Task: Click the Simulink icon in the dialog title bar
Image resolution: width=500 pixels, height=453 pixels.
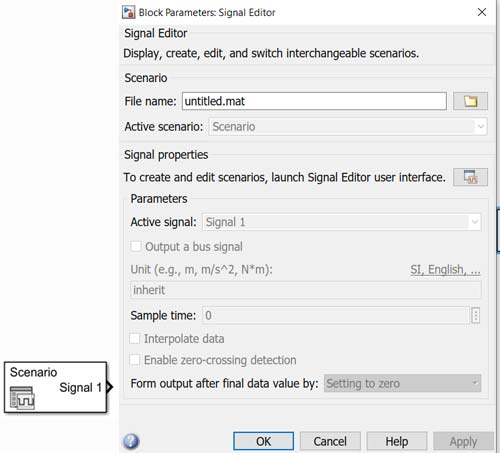Action: tap(128, 12)
